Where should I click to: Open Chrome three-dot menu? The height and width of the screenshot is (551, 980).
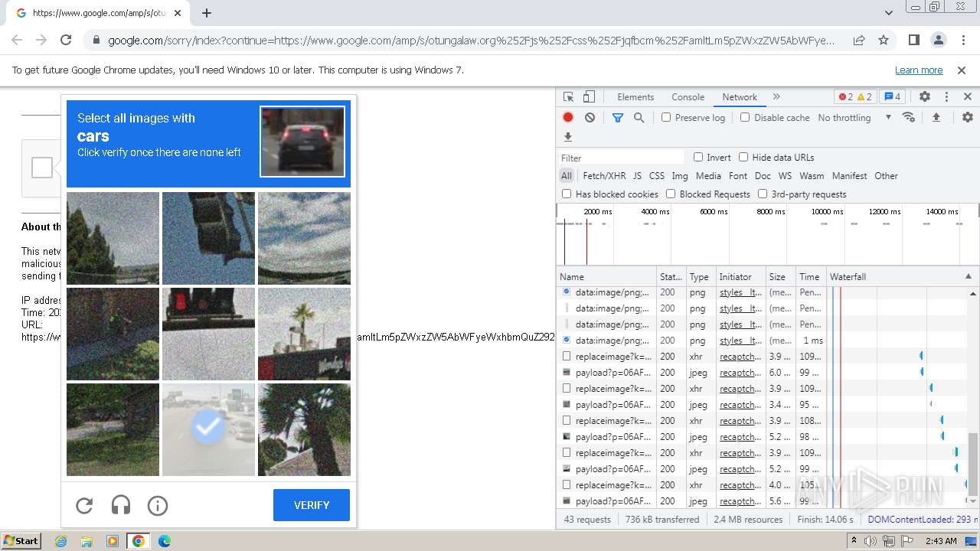(962, 40)
